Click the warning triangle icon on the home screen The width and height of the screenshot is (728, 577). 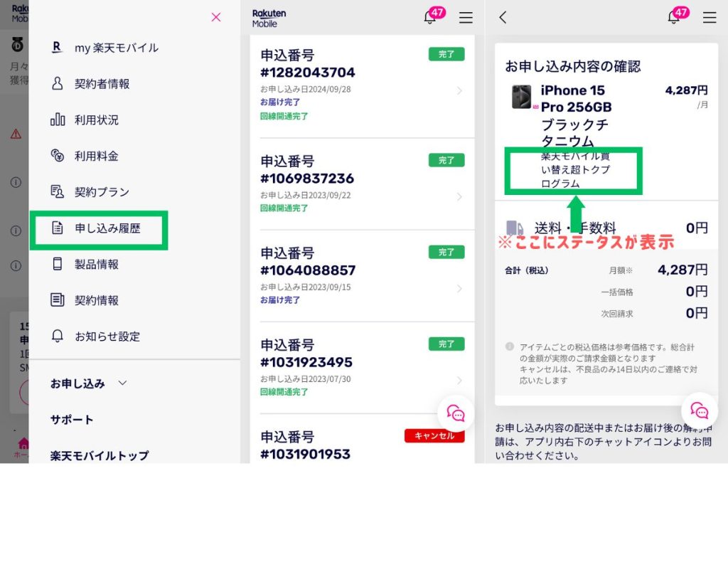16,134
